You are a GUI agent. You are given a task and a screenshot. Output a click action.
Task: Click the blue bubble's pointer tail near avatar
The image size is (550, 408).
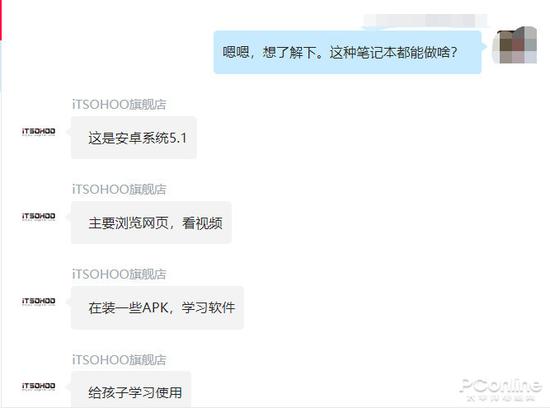pos(484,46)
